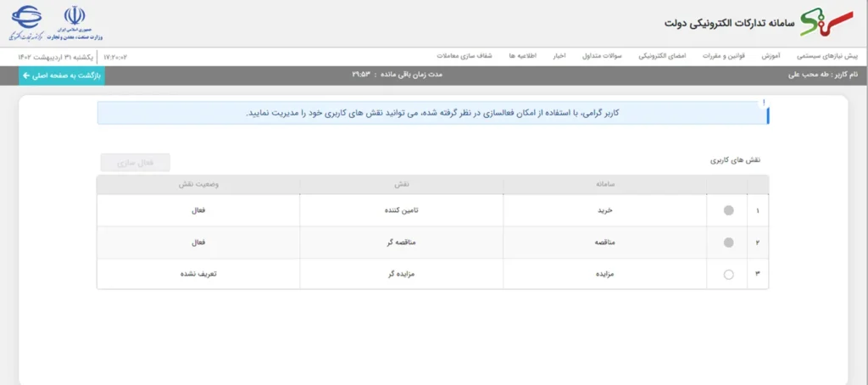This screenshot has height=385, width=868.
Task: Click the نقش های کاربری heading
Action: [736, 160]
